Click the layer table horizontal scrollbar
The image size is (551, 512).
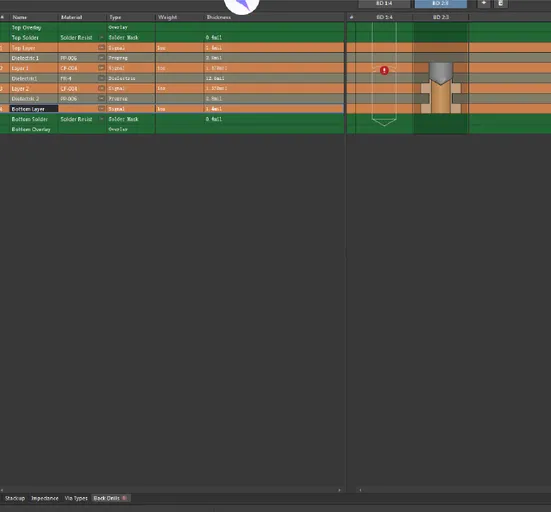click(170, 490)
